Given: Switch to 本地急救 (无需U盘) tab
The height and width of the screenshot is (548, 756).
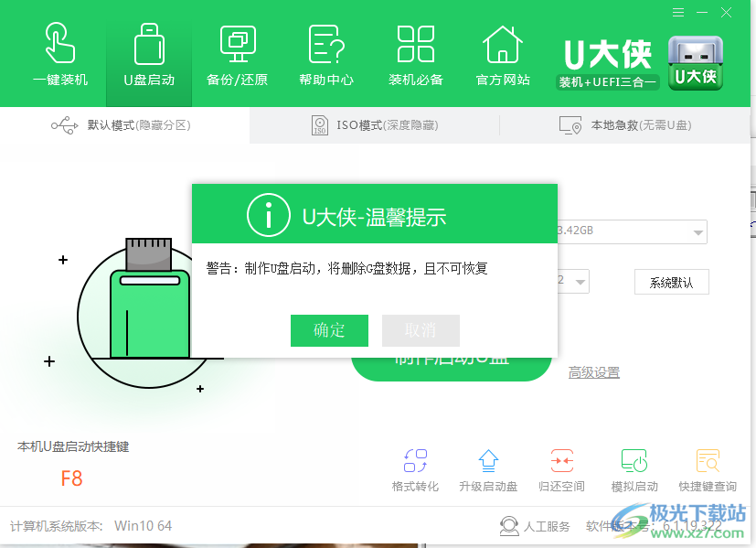Looking at the screenshot, I should [625, 125].
